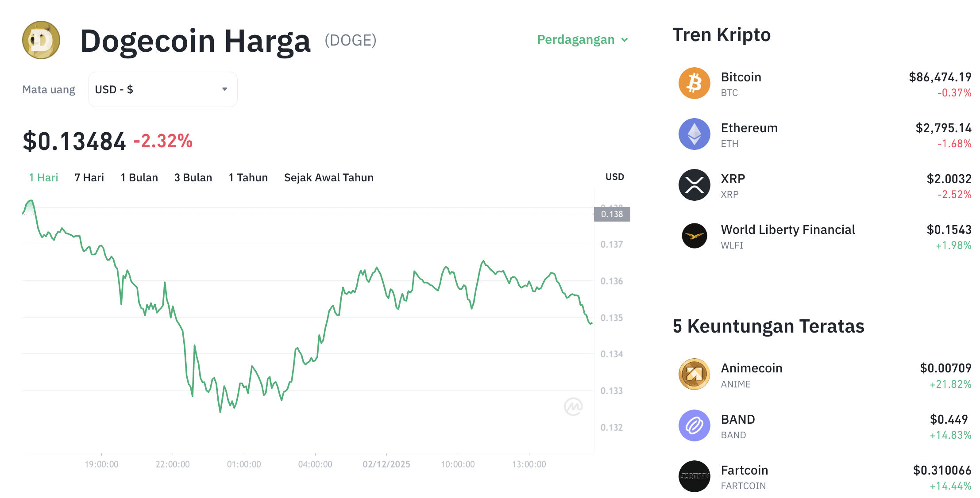This screenshot has height=498, width=980.
Task: Click the Ethereum diamond icon
Action: point(694,134)
